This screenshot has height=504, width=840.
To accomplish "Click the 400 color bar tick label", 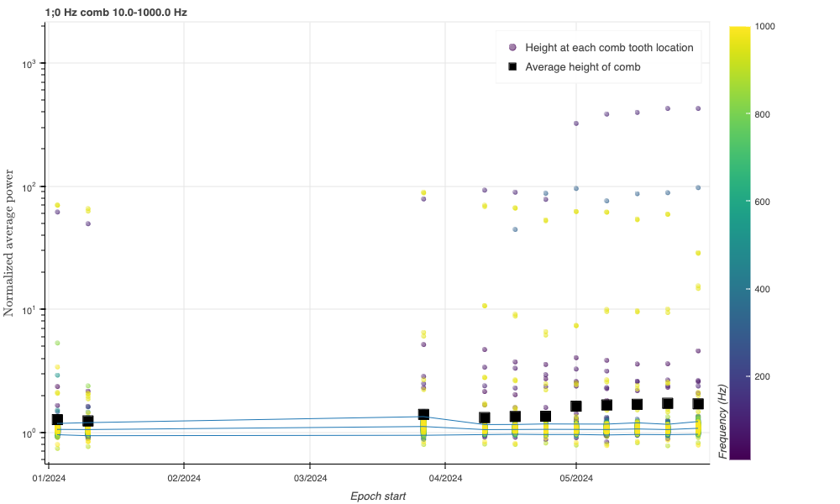I will pos(763,289).
